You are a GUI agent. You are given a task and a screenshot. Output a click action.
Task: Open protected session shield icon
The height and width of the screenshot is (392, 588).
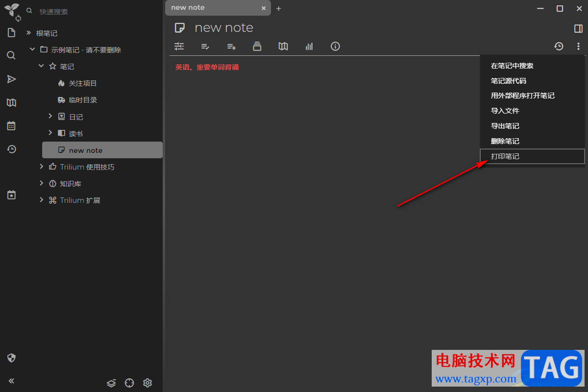coord(11,358)
